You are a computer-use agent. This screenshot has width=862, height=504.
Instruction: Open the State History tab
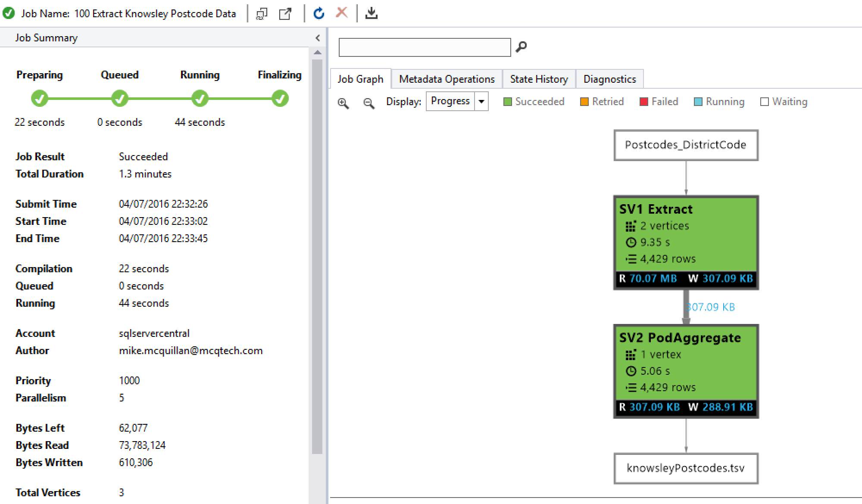[x=539, y=79]
